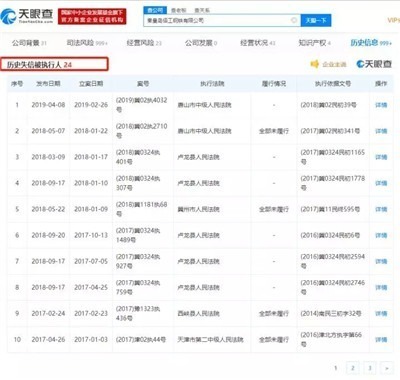Open the 经营风险 navigation tab

click(144, 43)
